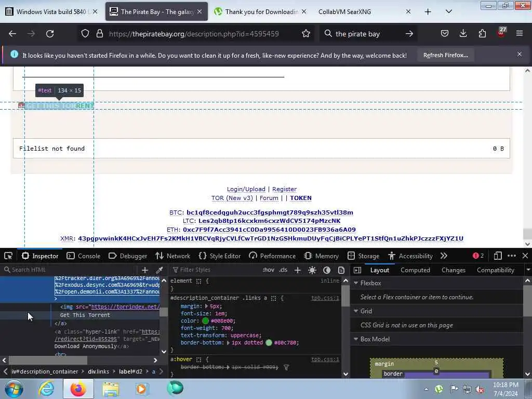Select the Inspector devtools tab
Viewport: 532px width, 399px height.
(x=41, y=256)
